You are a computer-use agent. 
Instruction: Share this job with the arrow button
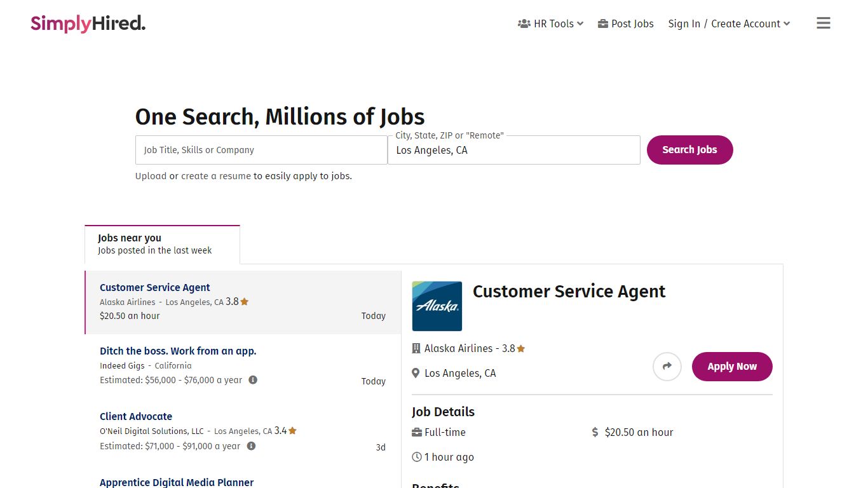click(x=667, y=367)
